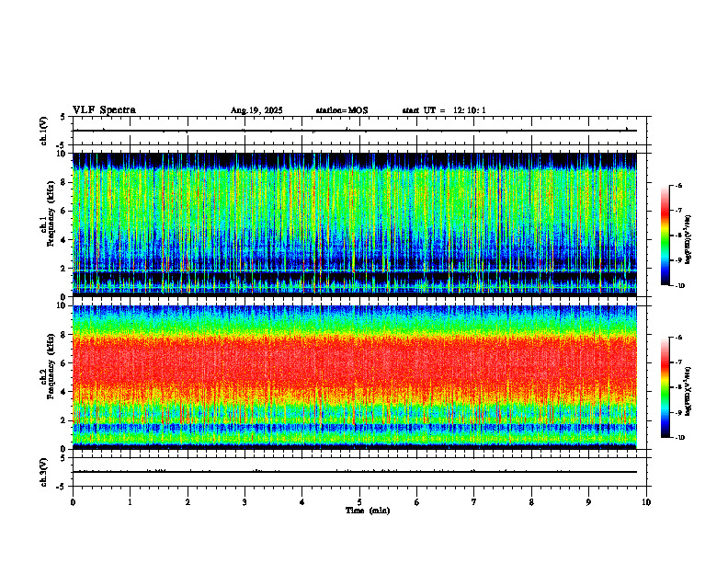
Task: Click time axis tick label '2'
Action: pyautogui.click(x=188, y=502)
